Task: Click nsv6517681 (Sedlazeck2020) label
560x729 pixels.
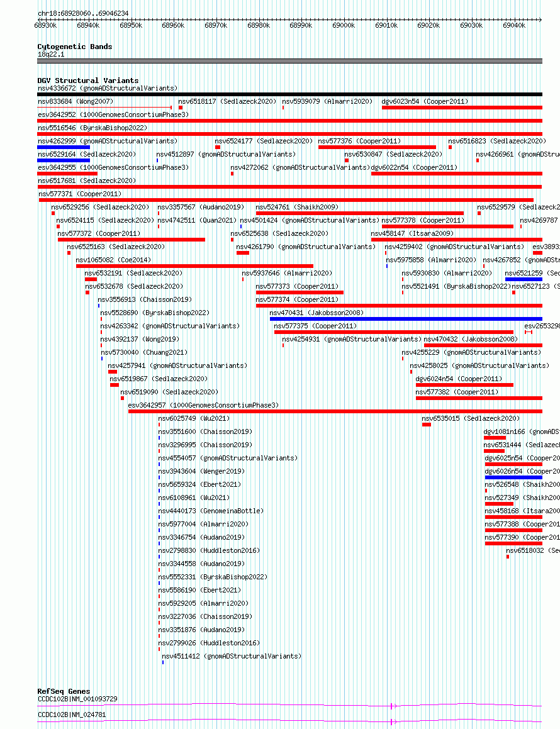Action: coord(87,181)
